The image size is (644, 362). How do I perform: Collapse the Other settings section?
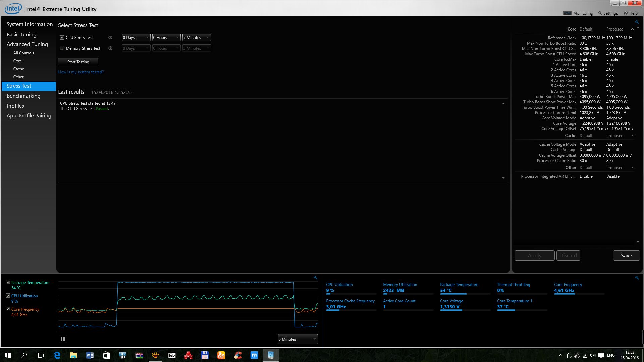coord(632,168)
